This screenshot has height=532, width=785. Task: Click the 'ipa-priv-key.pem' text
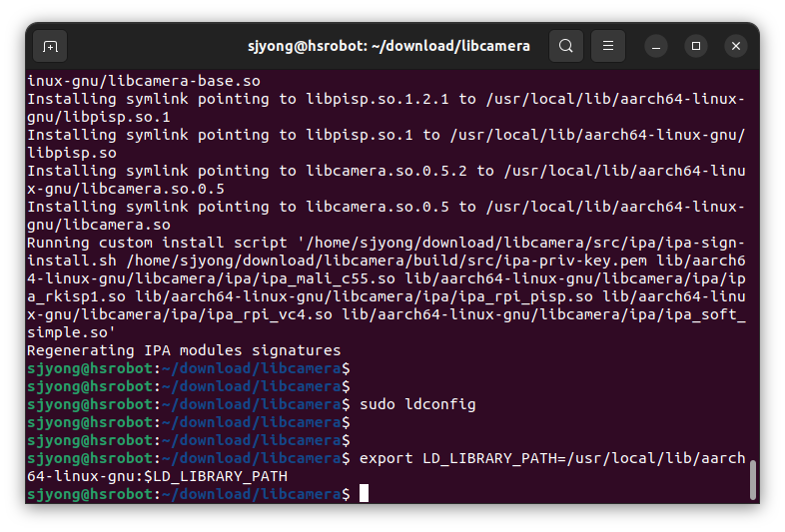pos(574,261)
